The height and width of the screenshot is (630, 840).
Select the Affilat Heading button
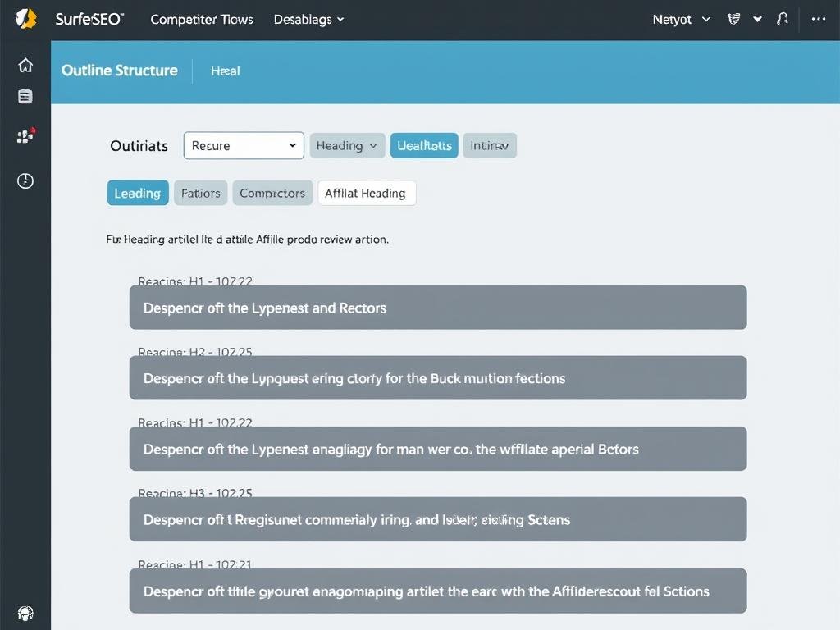point(367,193)
